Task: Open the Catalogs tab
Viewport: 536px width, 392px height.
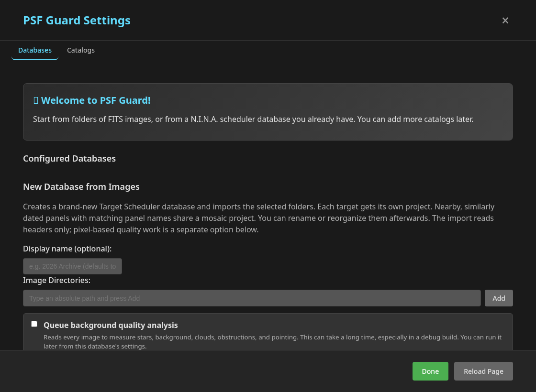Action: tap(81, 50)
